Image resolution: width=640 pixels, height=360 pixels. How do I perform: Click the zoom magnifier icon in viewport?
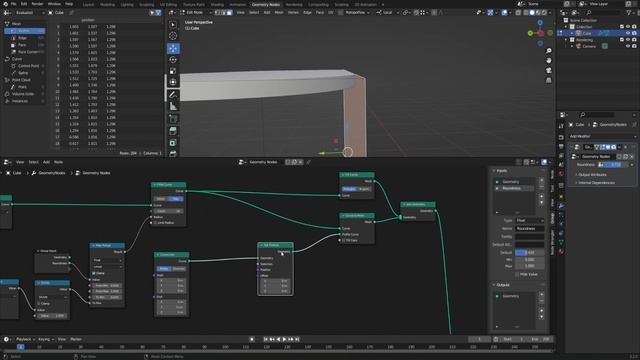click(549, 51)
